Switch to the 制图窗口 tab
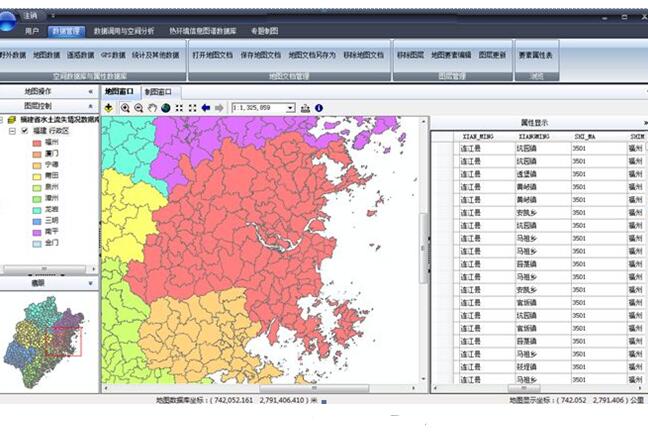Image resolution: width=648 pixels, height=432 pixels. pos(159,91)
